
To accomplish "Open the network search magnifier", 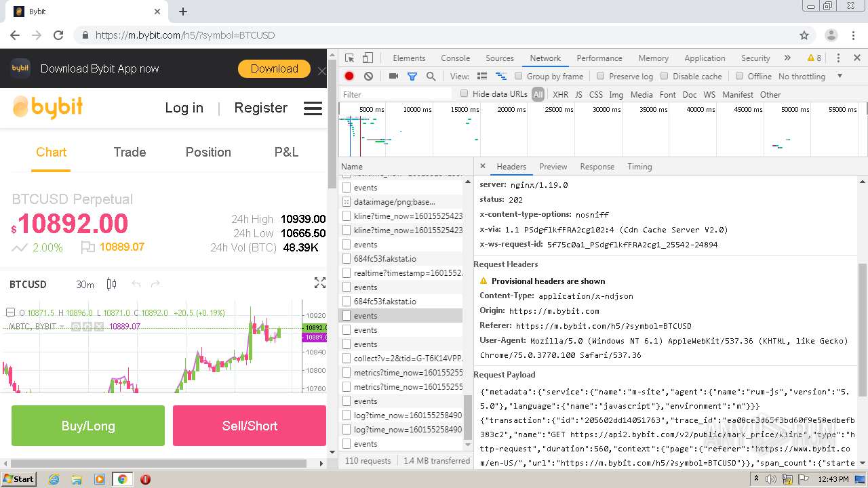I will tap(431, 77).
